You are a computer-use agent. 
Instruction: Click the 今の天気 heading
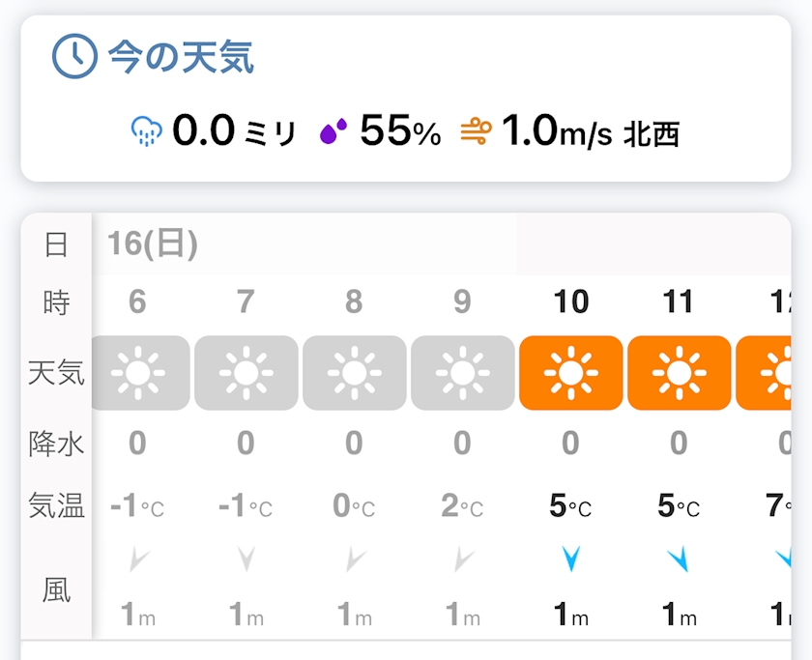(181, 56)
